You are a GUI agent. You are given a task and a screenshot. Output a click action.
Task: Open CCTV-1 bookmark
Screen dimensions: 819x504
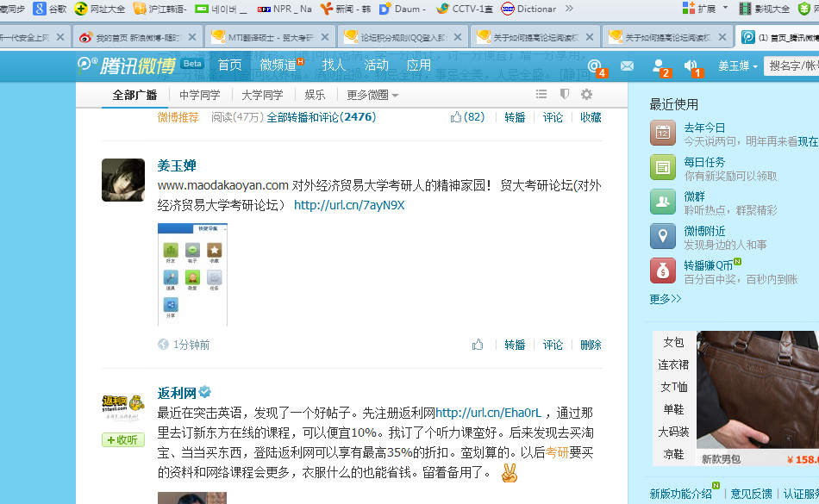(x=465, y=9)
